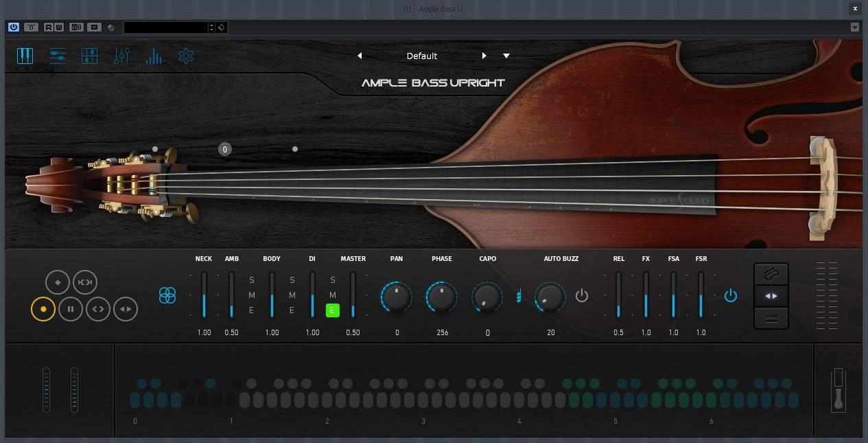The width and height of the screenshot is (868, 443).
Task: Click the bass instrument icon button
Action: [x=771, y=275]
